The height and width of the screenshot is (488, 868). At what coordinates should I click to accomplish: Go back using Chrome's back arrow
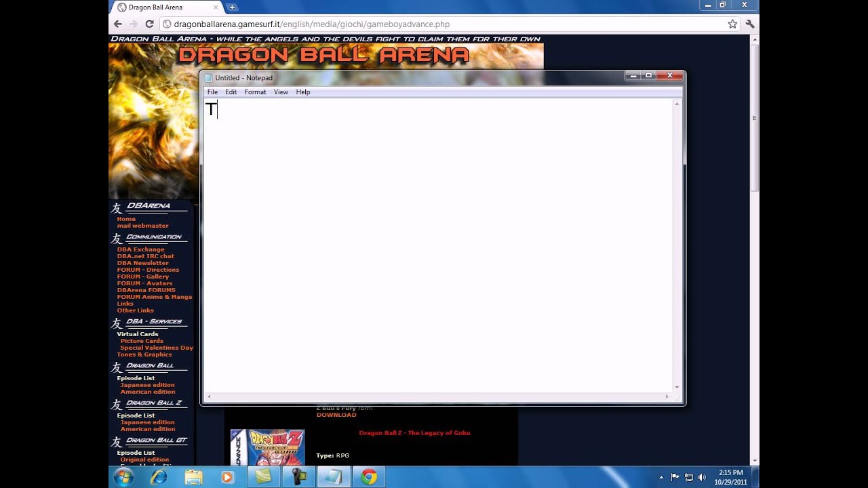[x=118, y=24]
